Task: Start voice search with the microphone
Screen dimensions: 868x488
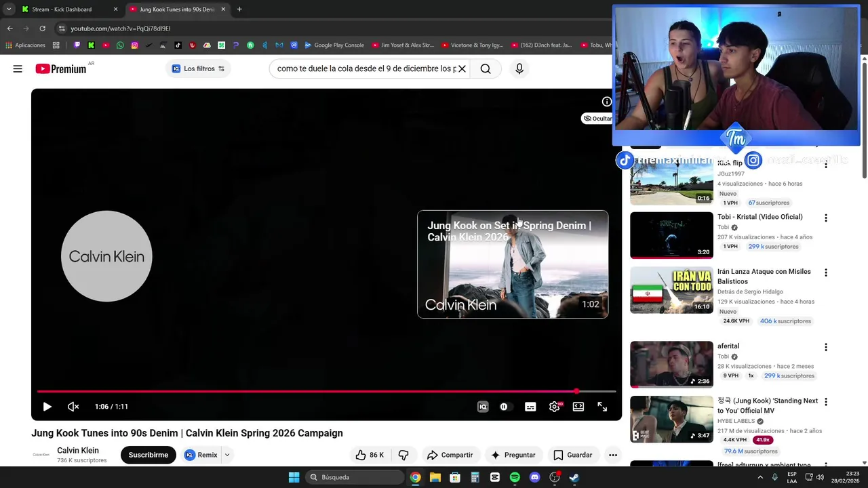Action: [519, 68]
